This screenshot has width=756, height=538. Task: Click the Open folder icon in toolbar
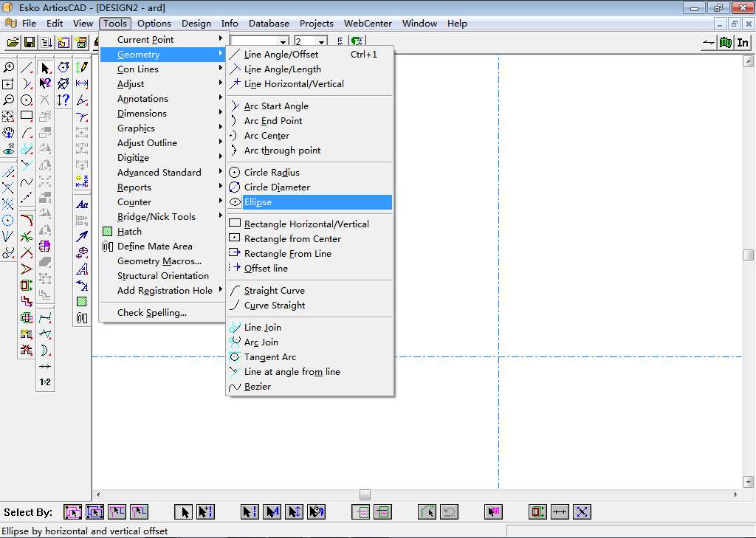pyautogui.click(x=13, y=43)
